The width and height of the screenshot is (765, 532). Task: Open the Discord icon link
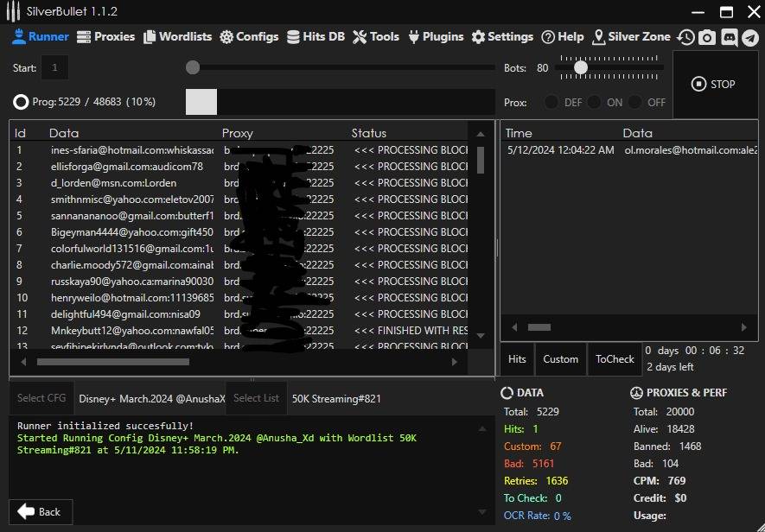[730, 37]
